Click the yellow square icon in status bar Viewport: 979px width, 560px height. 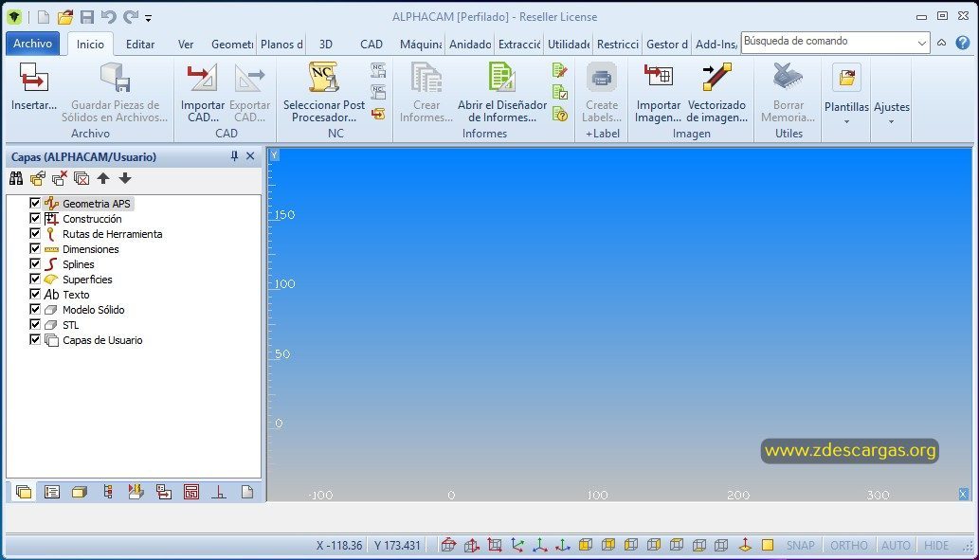(x=768, y=545)
